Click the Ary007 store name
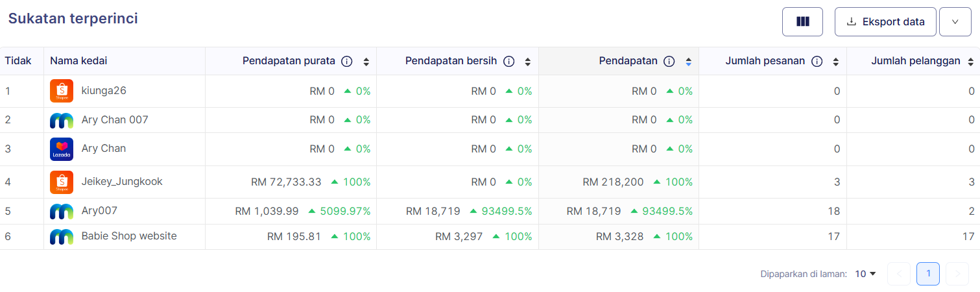The height and width of the screenshot is (292, 980). [99, 211]
